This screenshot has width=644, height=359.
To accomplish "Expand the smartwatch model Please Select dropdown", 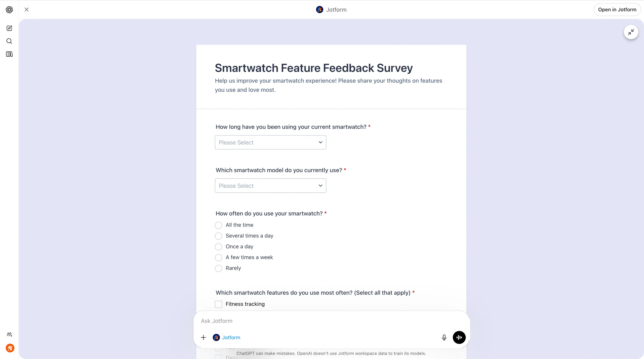I will 270,185.
